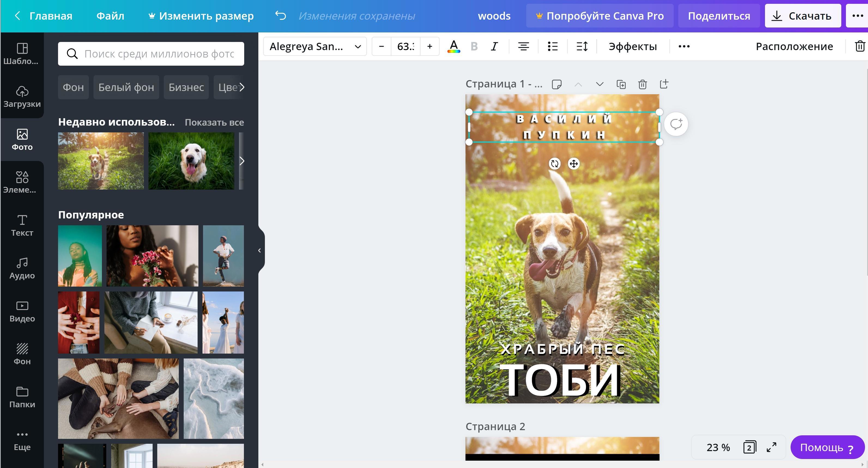Open the text color picker
The height and width of the screenshot is (468, 868).
453,47
